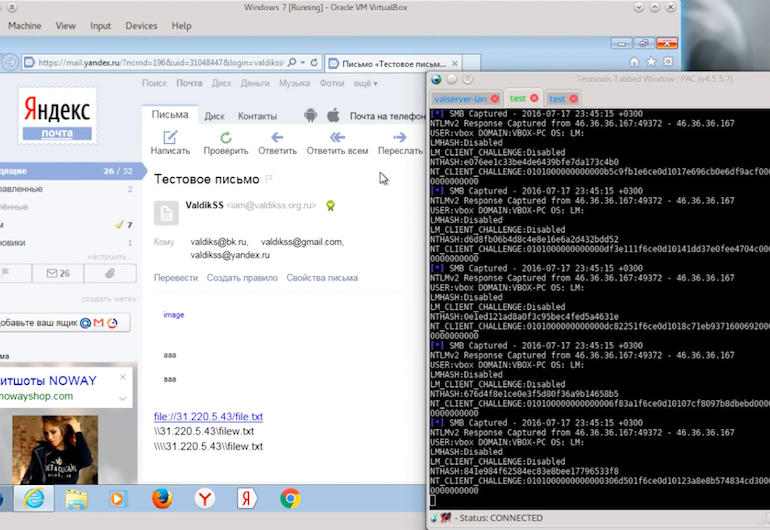Open the Android mobile app icon
Image resolution: width=770 pixels, height=530 pixels.
coord(310,115)
